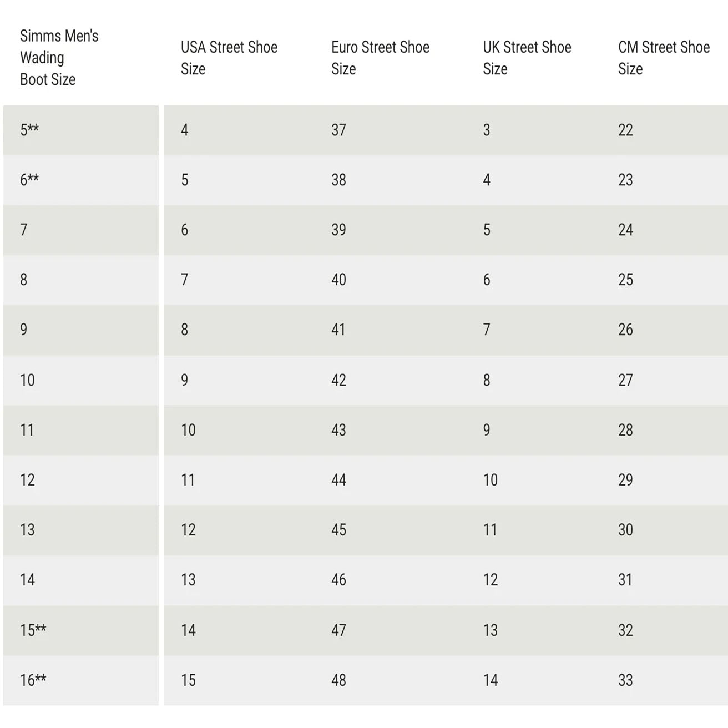Image resolution: width=728 pixels, height=728 pixels.
Task: Select UK size 14 cell
Action: pos(490,680)
